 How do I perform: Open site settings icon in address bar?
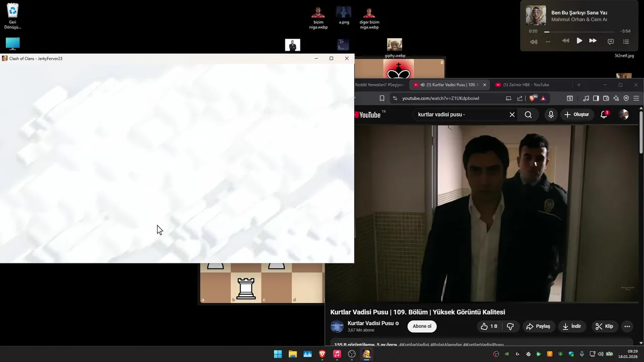click(x=395, y=99)
